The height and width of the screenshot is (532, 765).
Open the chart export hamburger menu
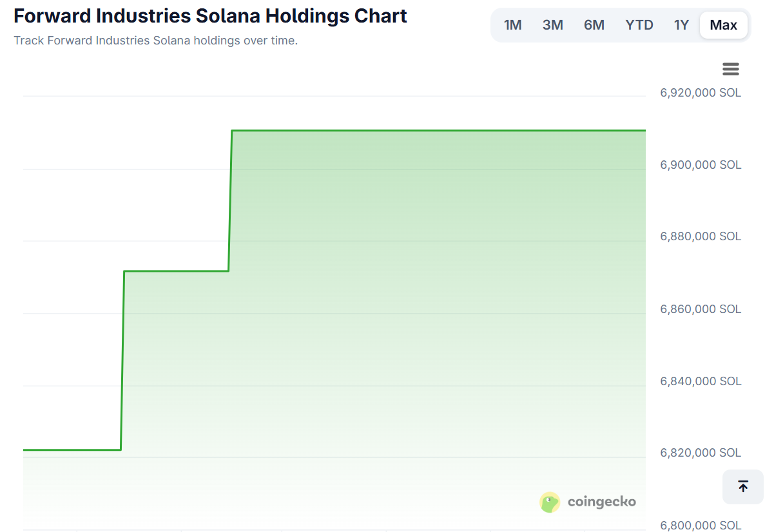(730, 69)
